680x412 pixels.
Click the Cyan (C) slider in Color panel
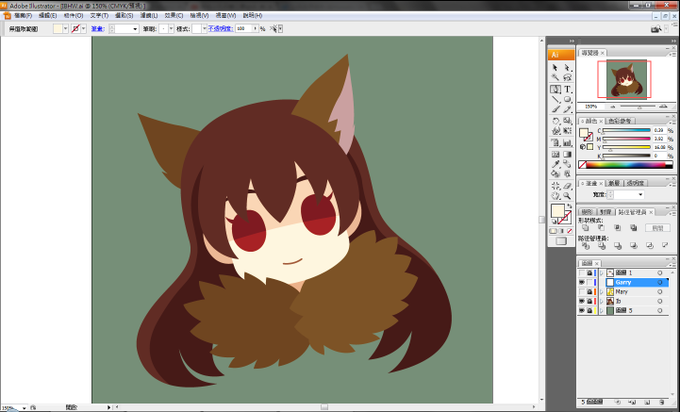626,130
